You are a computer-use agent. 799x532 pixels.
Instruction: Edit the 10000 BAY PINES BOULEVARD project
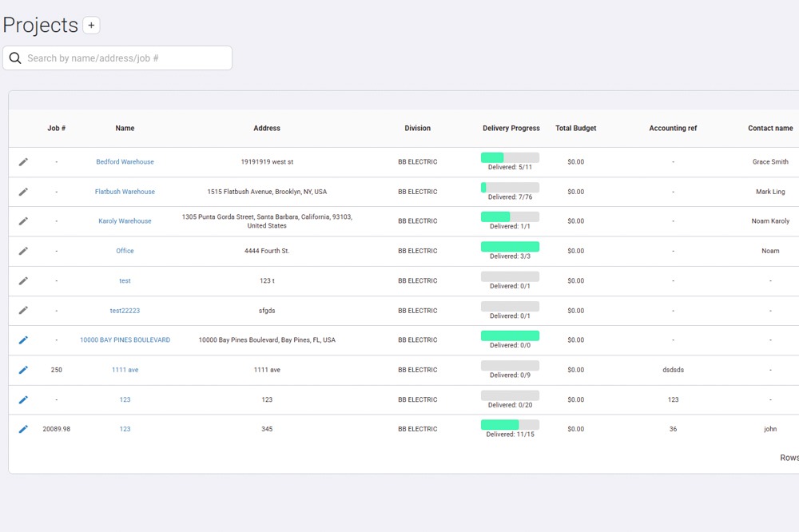tap(23, 340)
